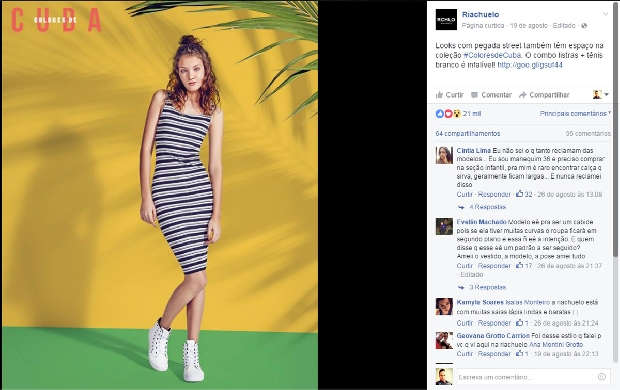
Task: Expand 3 Respostas under Evelin Machado's comment
Action: click(x=488, y=287)
